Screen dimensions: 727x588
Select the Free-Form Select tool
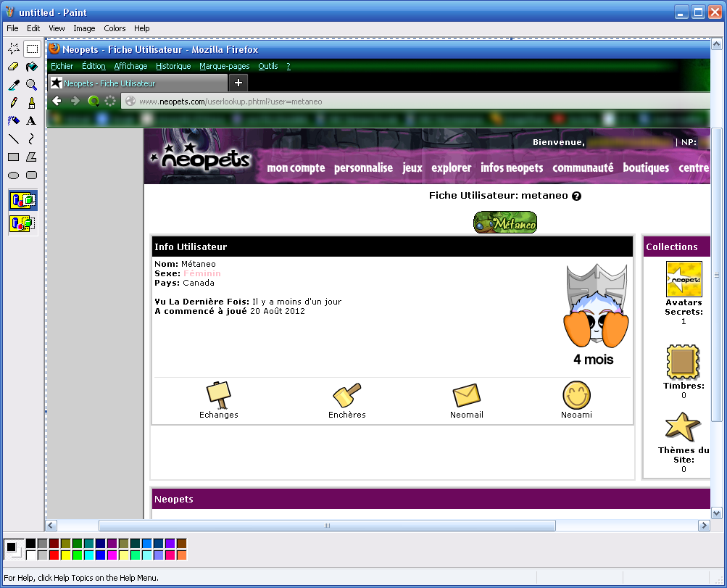pos(14,49)
